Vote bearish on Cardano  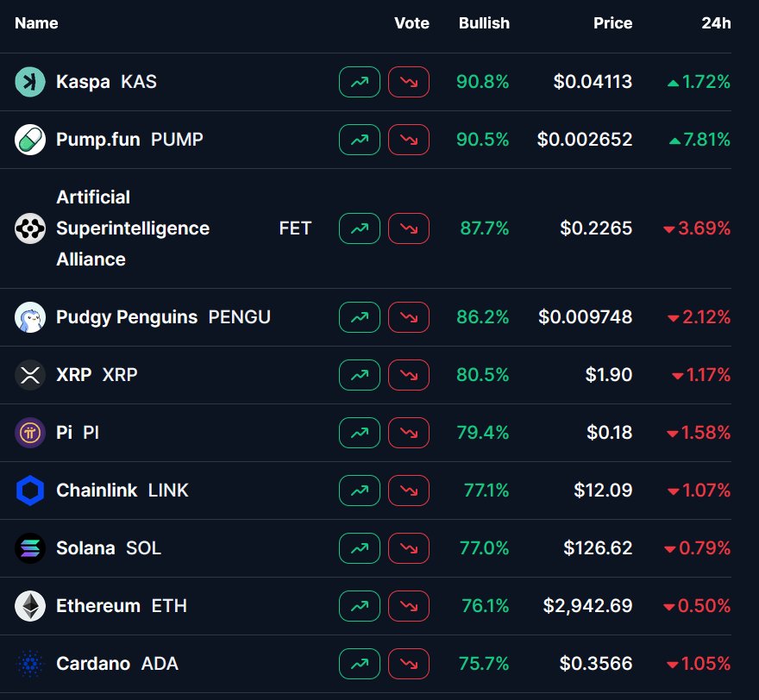[409, 664]
